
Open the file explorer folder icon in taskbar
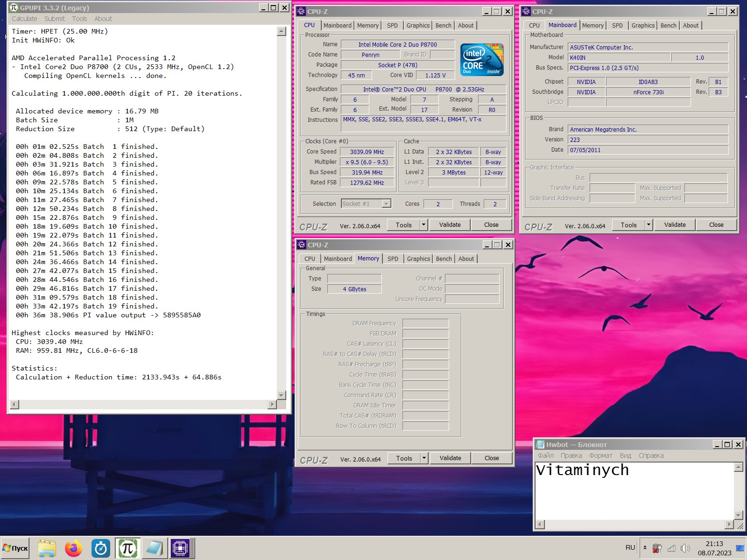coord(47,548)
